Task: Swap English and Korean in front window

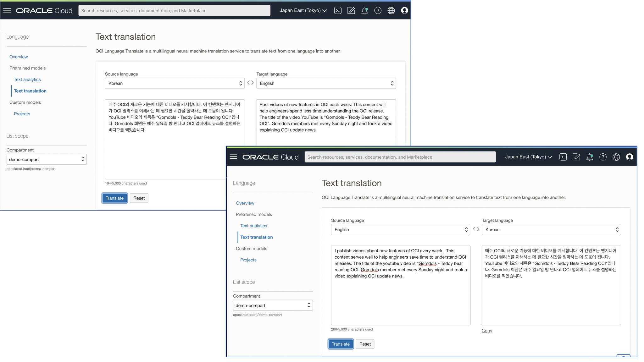Action: pos(476,229)
